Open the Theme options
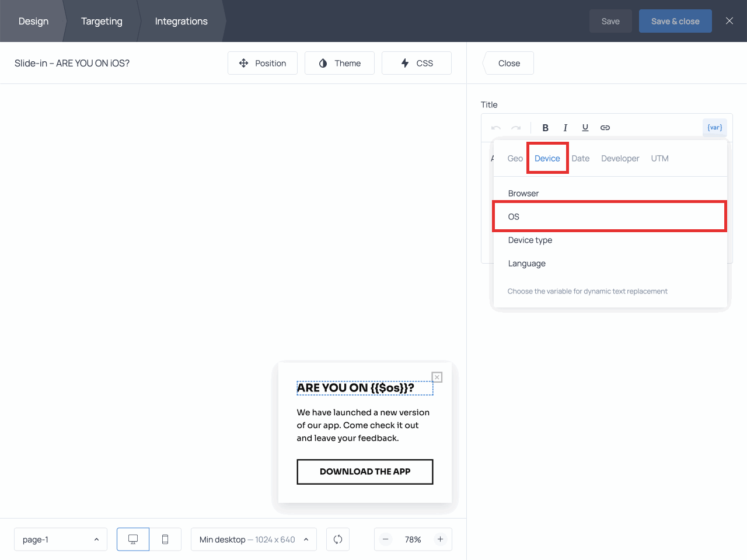Screen dimensions: 747x560 pos(340,63)
